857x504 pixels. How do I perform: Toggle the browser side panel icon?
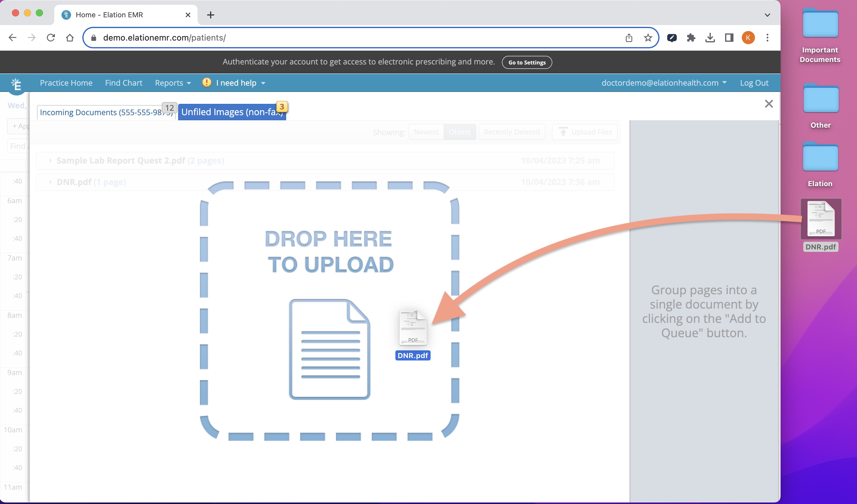(x=729, y=38)
